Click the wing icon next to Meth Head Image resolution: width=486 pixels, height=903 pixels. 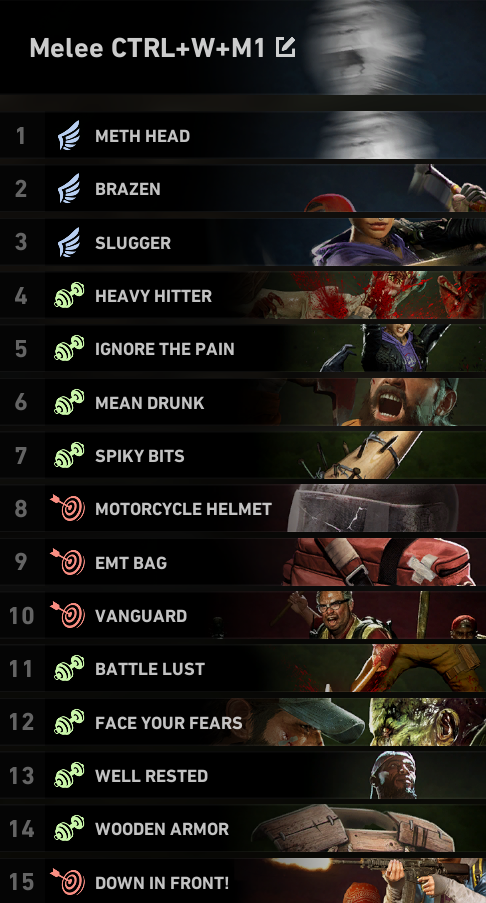point(69,136)
